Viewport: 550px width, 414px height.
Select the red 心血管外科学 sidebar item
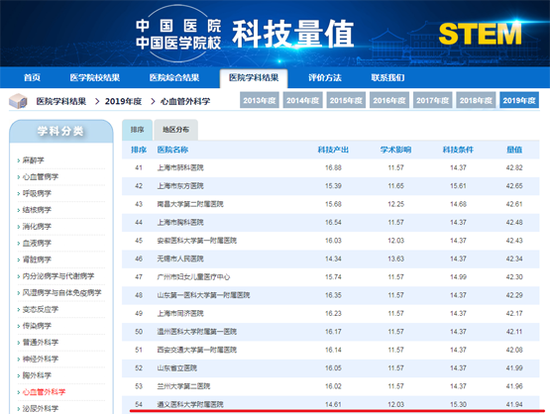[x=44, y=392]
